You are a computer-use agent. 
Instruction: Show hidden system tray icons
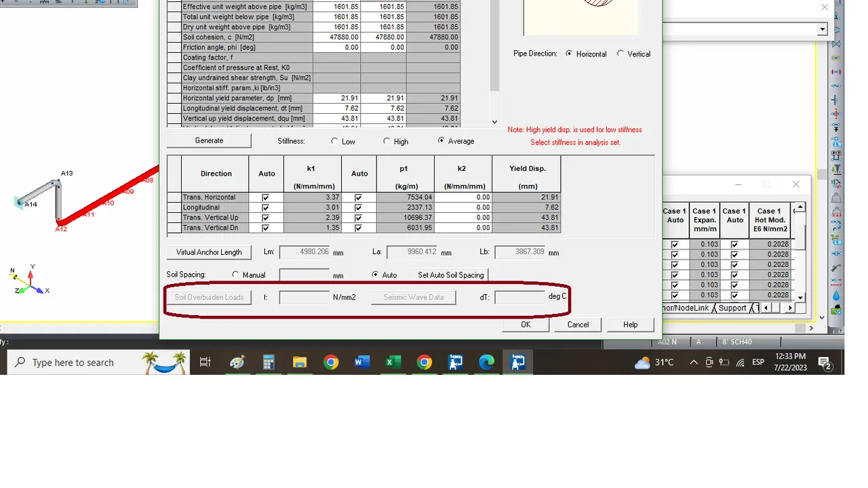pyautogui.click(x=694, y=363)
